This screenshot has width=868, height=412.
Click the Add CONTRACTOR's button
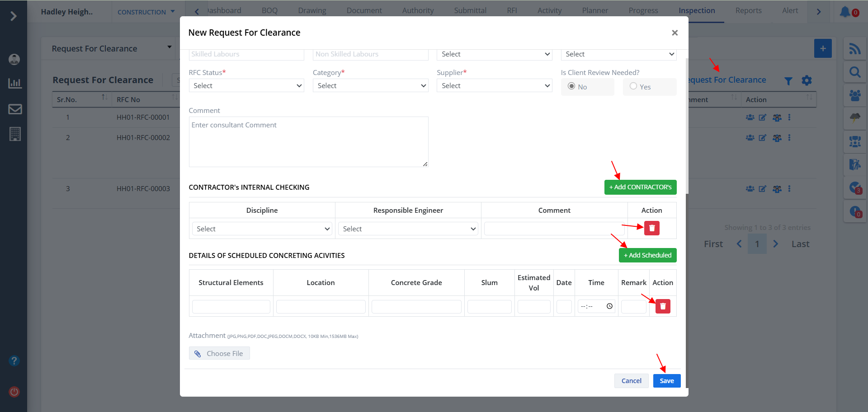640,187
